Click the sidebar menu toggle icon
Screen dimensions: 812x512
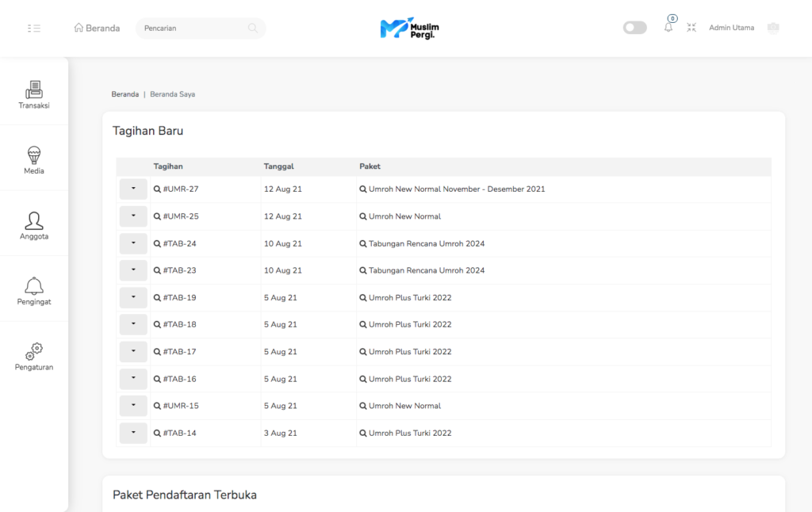coord(34,28)
